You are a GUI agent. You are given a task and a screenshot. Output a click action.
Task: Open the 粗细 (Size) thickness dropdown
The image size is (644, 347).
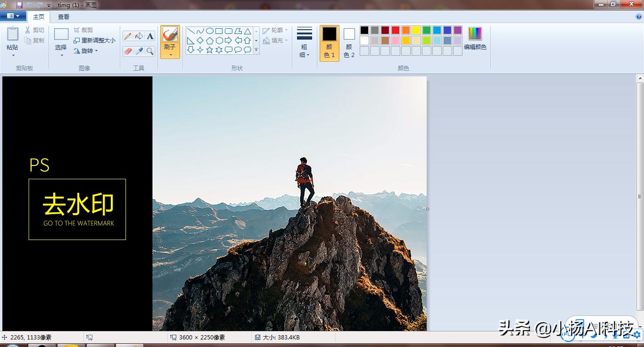[305, 54]
